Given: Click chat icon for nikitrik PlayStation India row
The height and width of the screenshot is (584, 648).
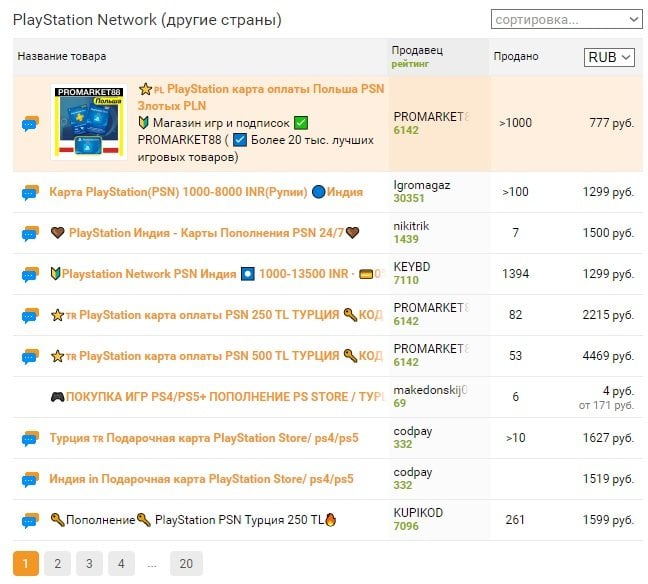Looking at the screenshot, I should 30,233.
